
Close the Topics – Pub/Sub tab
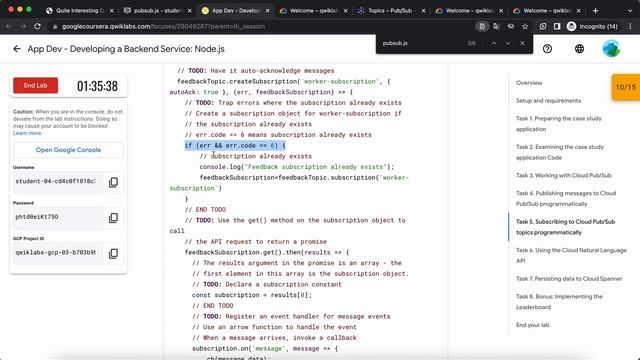[x=423, y=11]
